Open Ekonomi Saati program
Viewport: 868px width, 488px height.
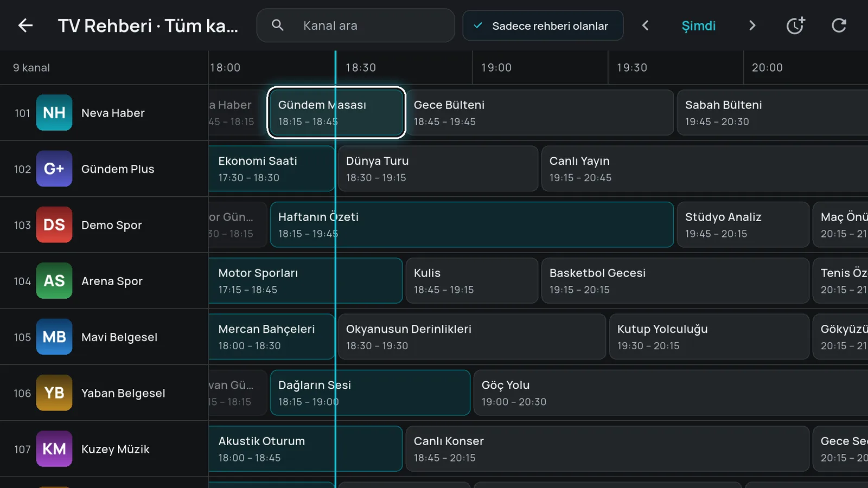pyautogui.click(x=271, y=169)
